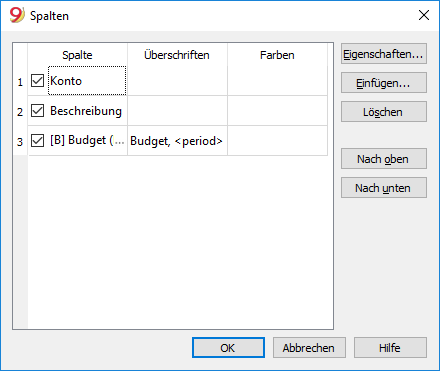Toggle the Beschreibung column checkbox
This screenshot has height=371, width=440.
pos(37,111)
